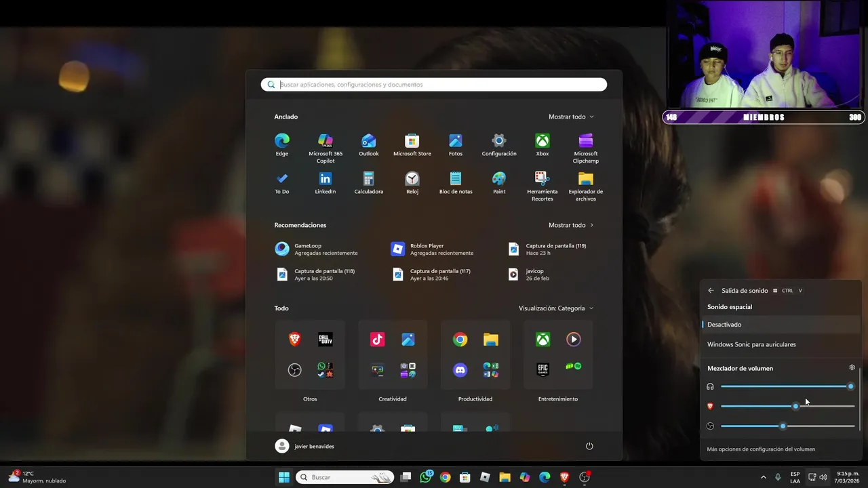868x488 pixels.
Task: Open Copilot icon on the taskbar
Action: coord(525,477)
